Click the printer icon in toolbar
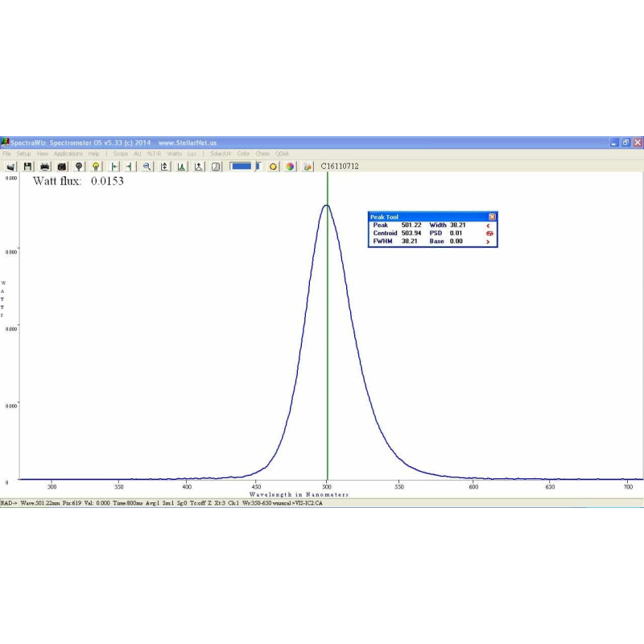 point(45,167)
